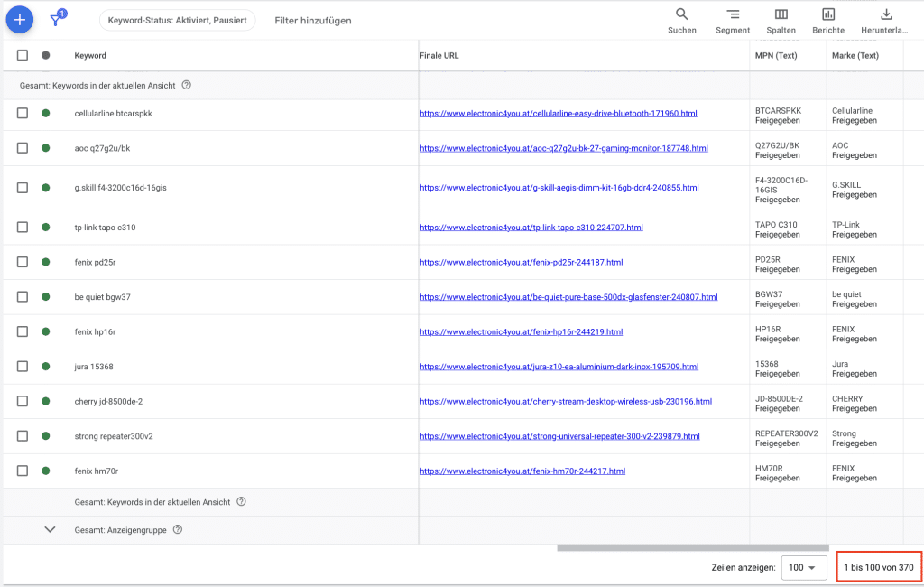
Task: Click the Keyword-Status: Aktiviert, Pausiert filter chip
Action: [177, 20]
